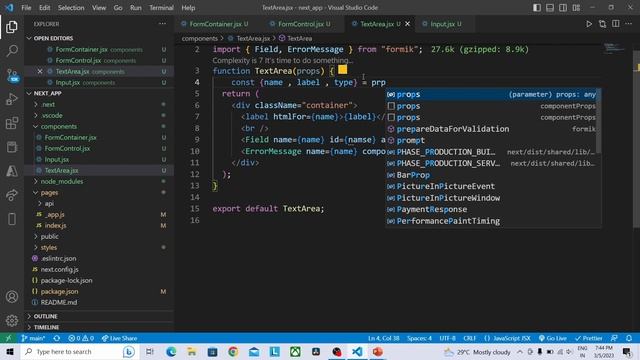
Task: Switch to FormContainer.jsx tab
Action: 218,24
